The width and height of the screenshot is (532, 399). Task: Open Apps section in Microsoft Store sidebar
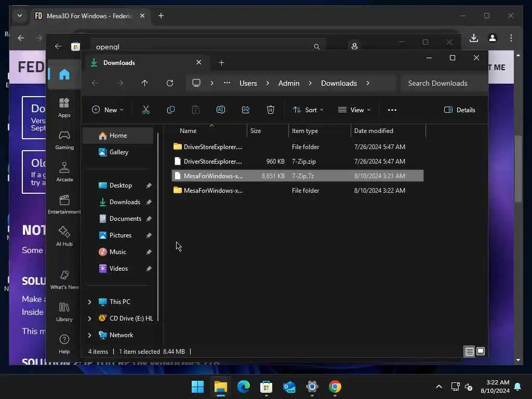(x=64, y=108)
